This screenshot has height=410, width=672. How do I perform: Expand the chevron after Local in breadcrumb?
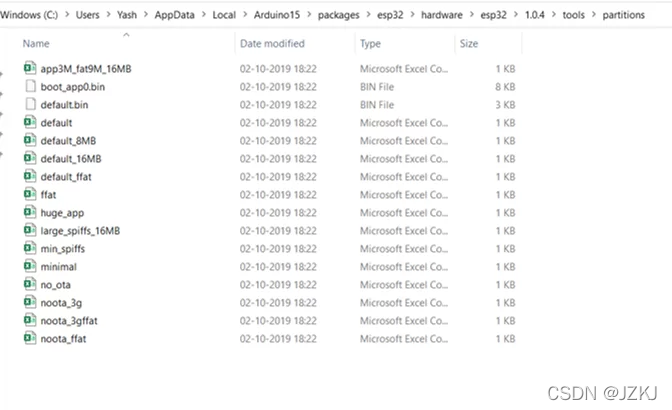[x=245, y=15]
